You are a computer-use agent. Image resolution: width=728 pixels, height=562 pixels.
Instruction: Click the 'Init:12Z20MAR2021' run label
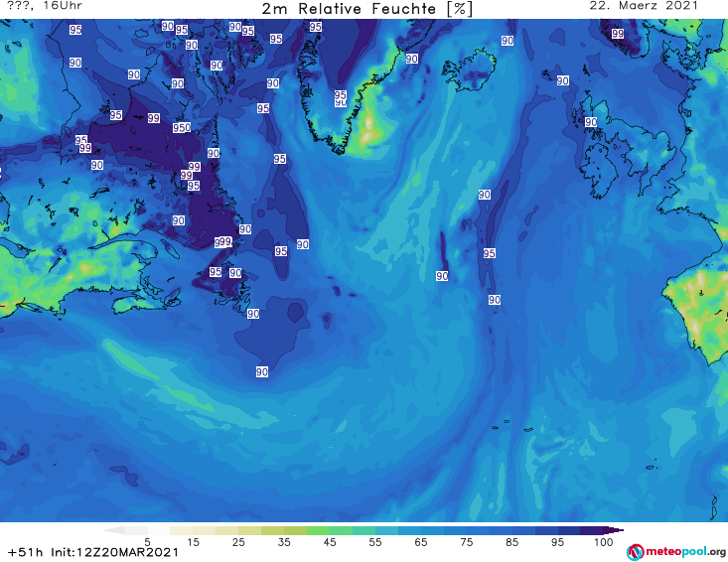(114, 552)
